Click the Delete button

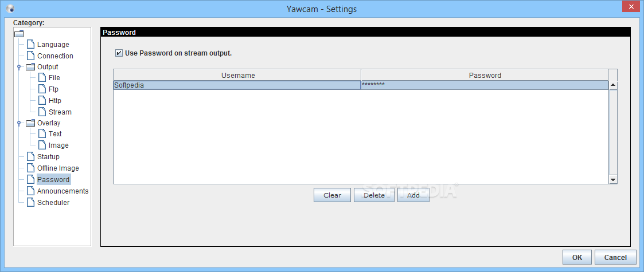coord(374,195)
